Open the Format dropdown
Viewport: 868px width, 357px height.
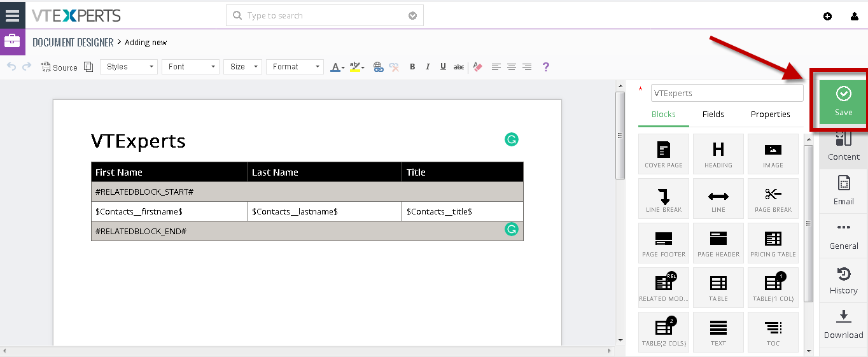coord(295,67)
